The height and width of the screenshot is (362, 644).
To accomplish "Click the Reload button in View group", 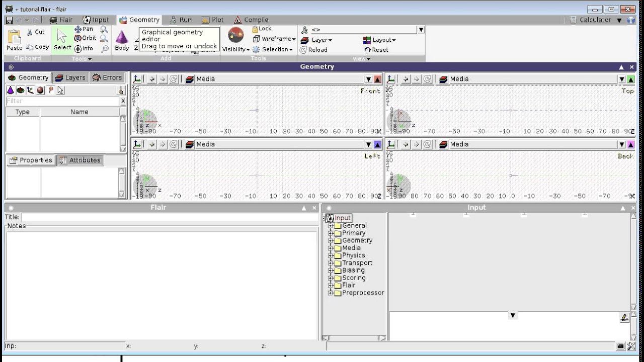I will 314,50.
